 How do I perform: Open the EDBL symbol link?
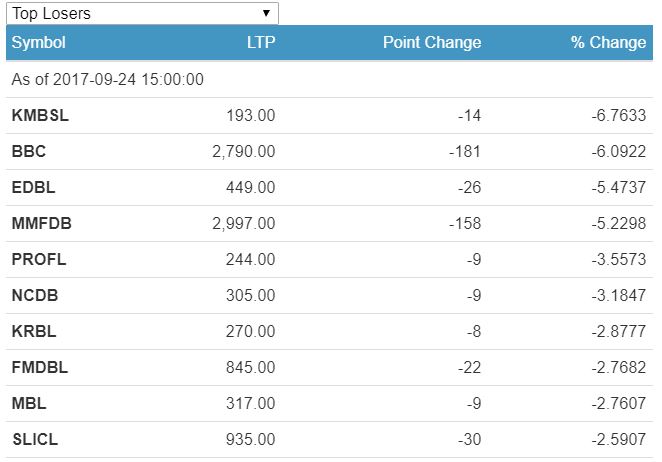(32, 188)
